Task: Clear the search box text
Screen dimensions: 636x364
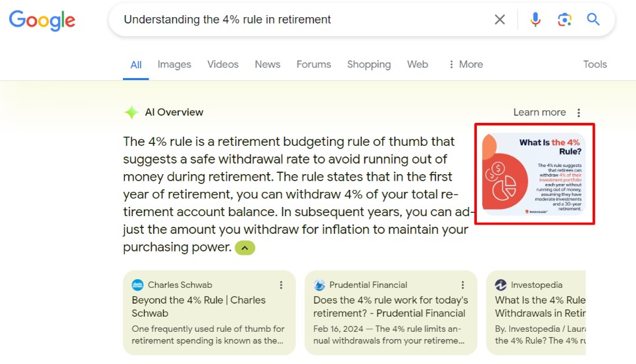Action: click(500, 20)
